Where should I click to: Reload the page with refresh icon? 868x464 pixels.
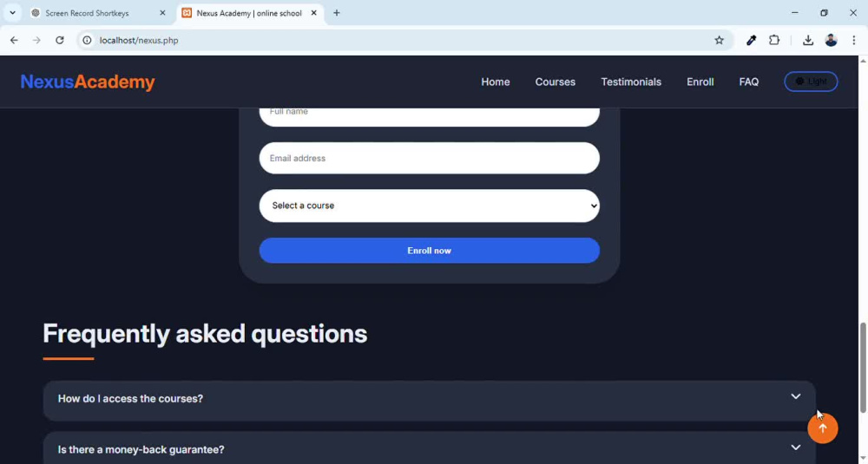tap(60, 41)
